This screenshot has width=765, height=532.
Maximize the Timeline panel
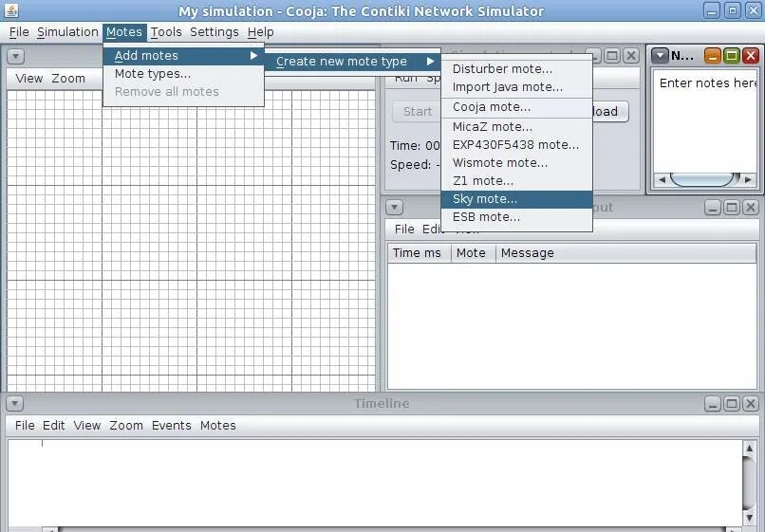pyautogui.click(x=732, y=404)
